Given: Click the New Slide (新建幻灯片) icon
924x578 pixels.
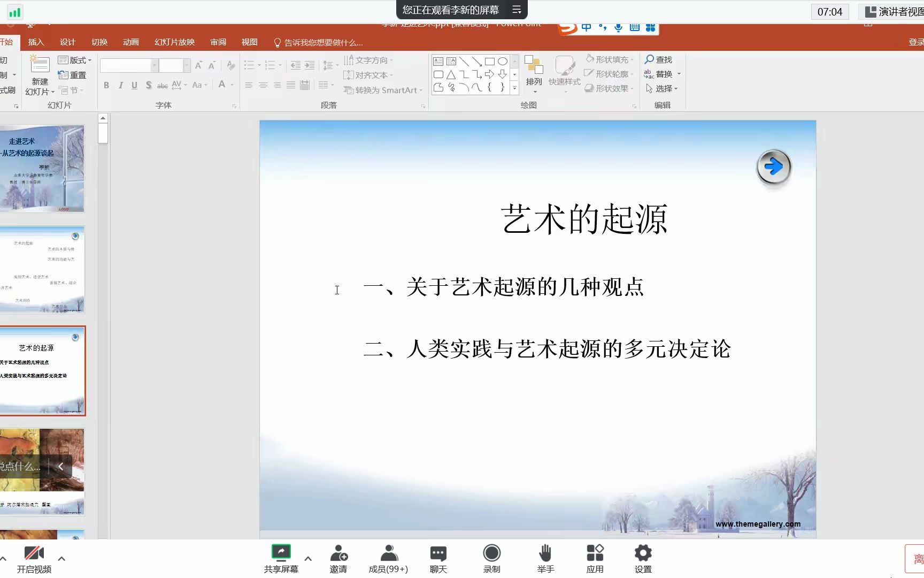Looking at the screenshot, I should click(x=40, y=65).
